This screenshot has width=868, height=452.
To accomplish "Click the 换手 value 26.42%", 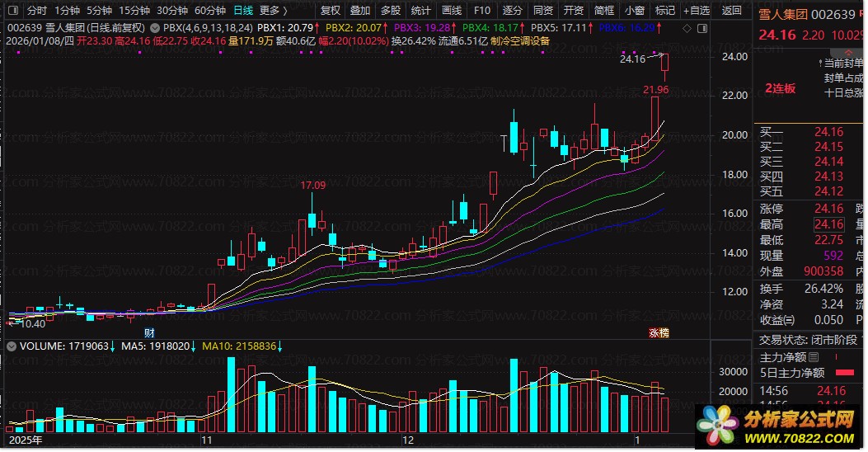I will pos(823,289).
